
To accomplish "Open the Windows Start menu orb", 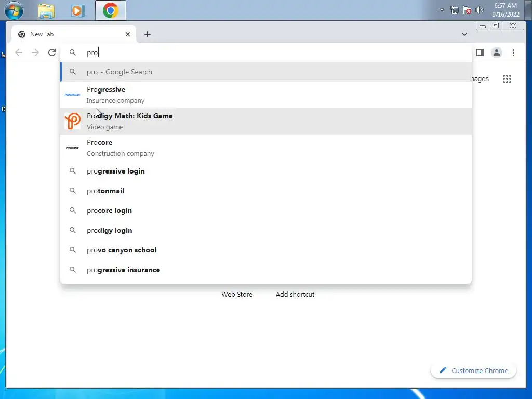I will pos(14,10).
